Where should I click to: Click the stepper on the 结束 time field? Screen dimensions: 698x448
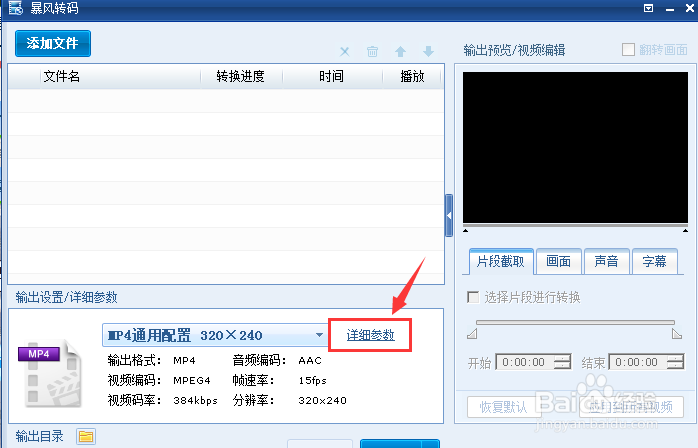tap(676, 362)
